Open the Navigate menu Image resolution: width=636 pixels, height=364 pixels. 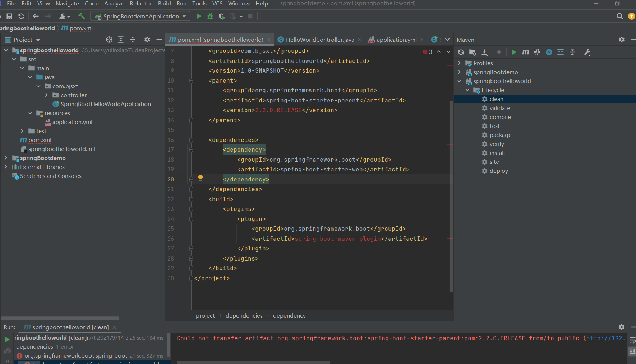coord(67,4)
